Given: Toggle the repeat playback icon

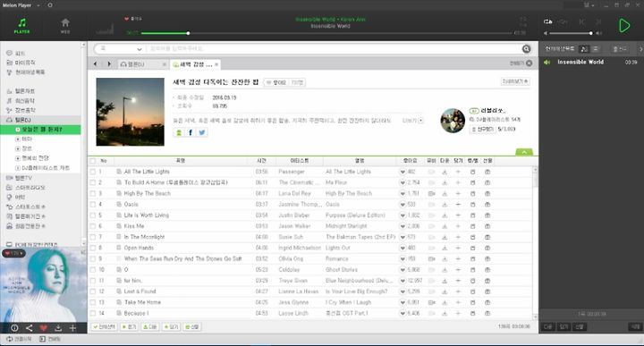Looking at the screenshot, I should coord(548,21).
